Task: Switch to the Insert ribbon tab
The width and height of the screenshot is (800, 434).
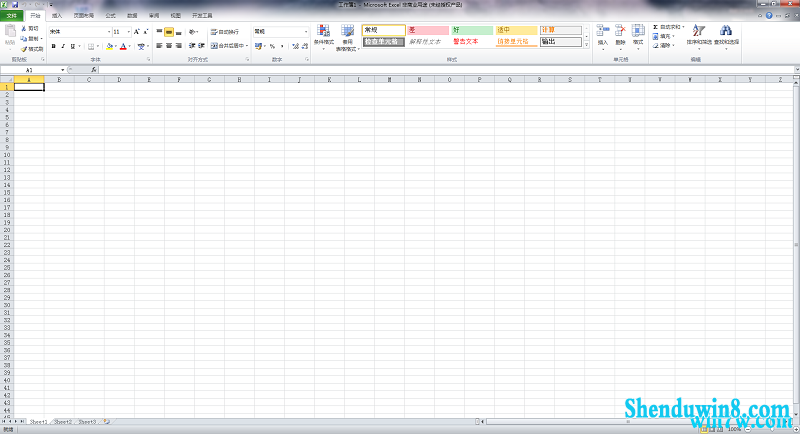Action: pyautogui.click(x=57, y=16)
